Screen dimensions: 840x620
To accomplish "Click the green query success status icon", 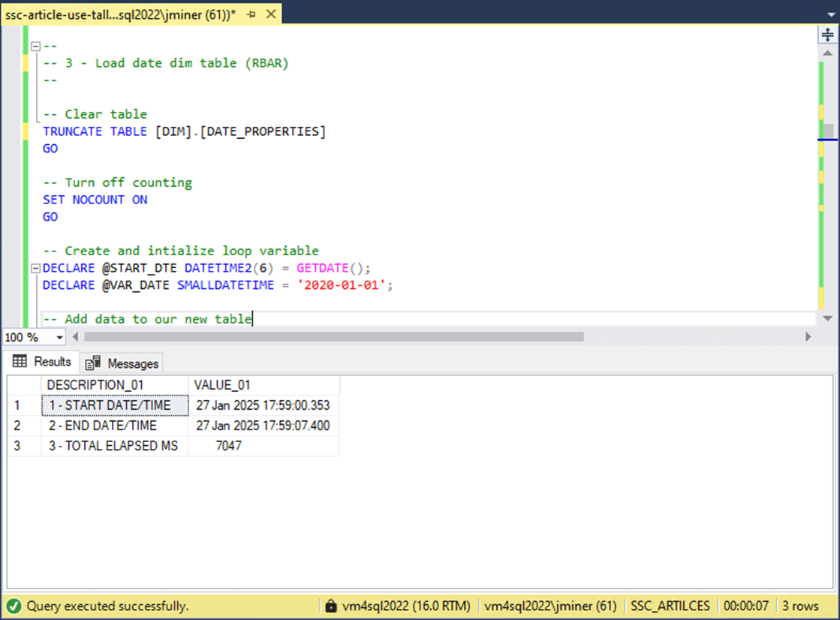I will pyautogui.click(x=14, y=606).
